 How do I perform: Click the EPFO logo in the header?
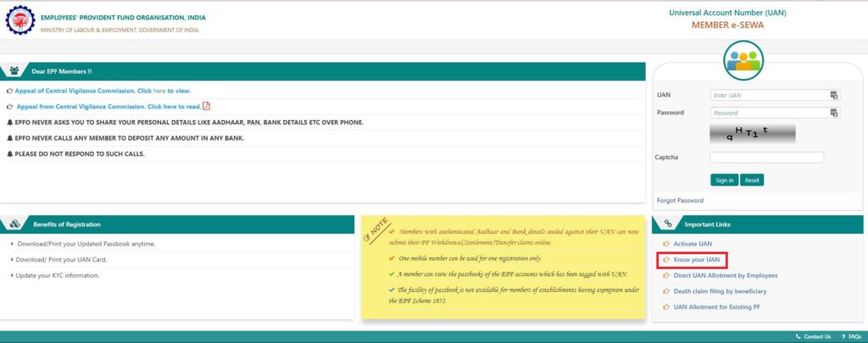click(19, 20)
